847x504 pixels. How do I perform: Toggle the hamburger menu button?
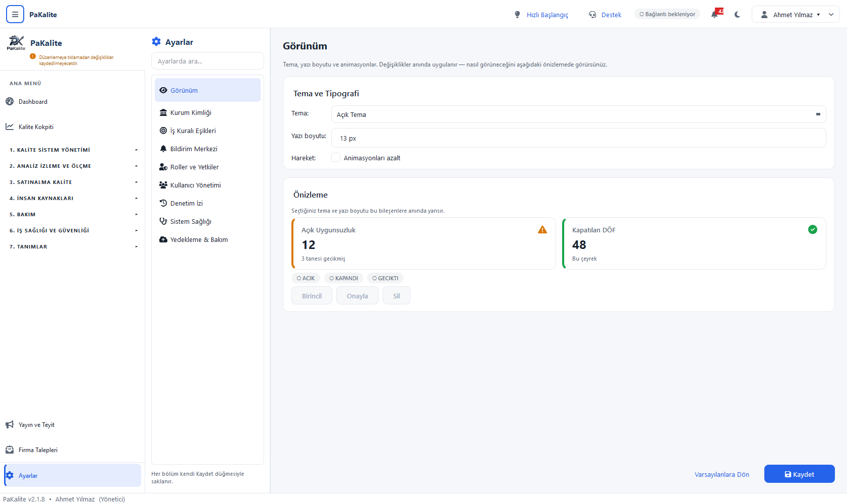point(15,15)
